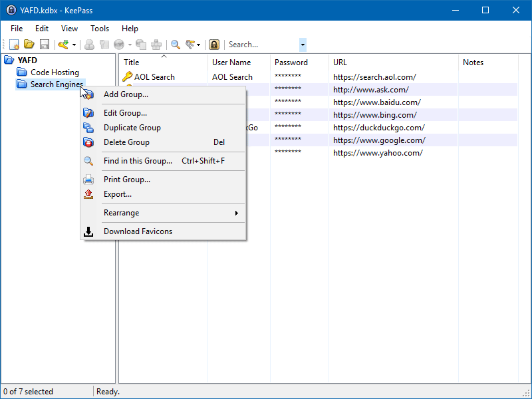Open the Add Entry dropdown arrow
This screenshot has width=532, height=399.
pyautogui.click(x=74, y=45)
